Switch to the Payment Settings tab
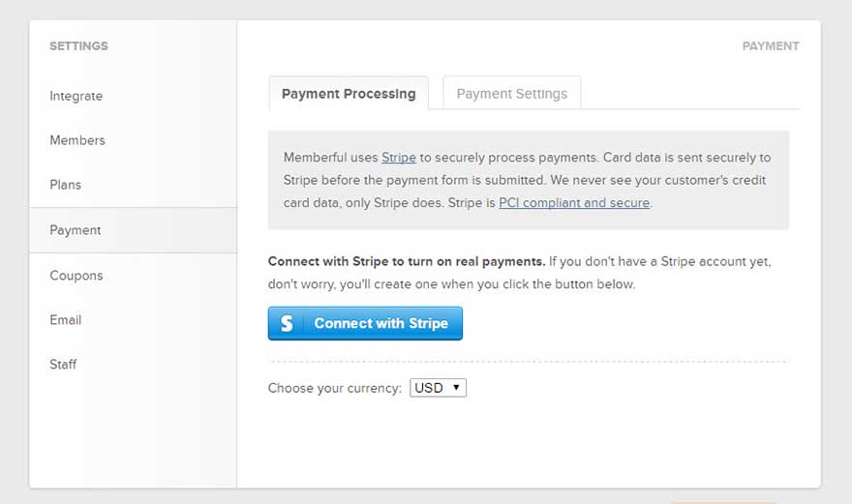Viewport: 852px width, 504px height. pos(511,94)
